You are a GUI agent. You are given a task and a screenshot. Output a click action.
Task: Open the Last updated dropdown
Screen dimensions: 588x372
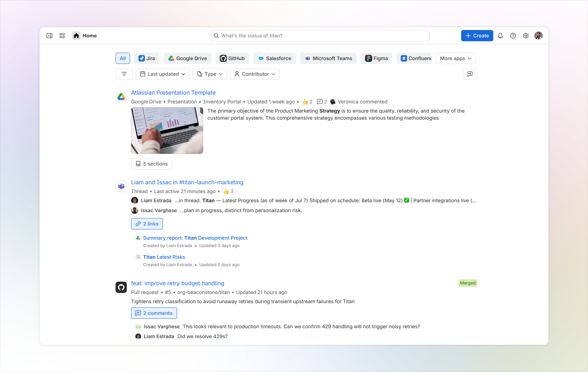pos(163,74)
